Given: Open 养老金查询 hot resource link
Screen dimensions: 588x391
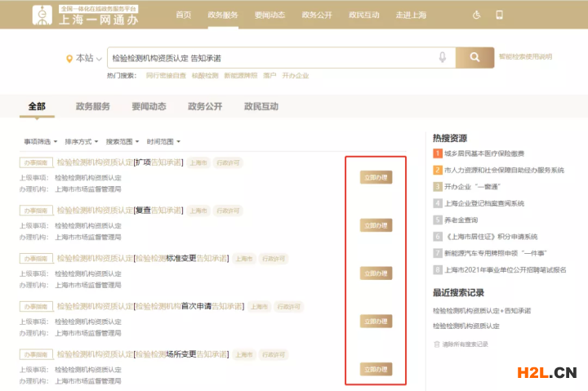Looking at the screenshot, I should click(461, 220).
